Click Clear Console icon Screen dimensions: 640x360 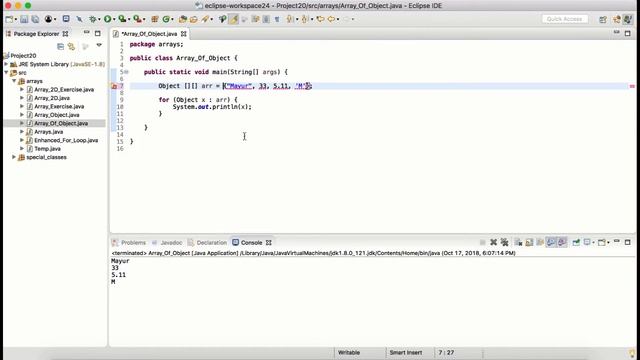518,242
